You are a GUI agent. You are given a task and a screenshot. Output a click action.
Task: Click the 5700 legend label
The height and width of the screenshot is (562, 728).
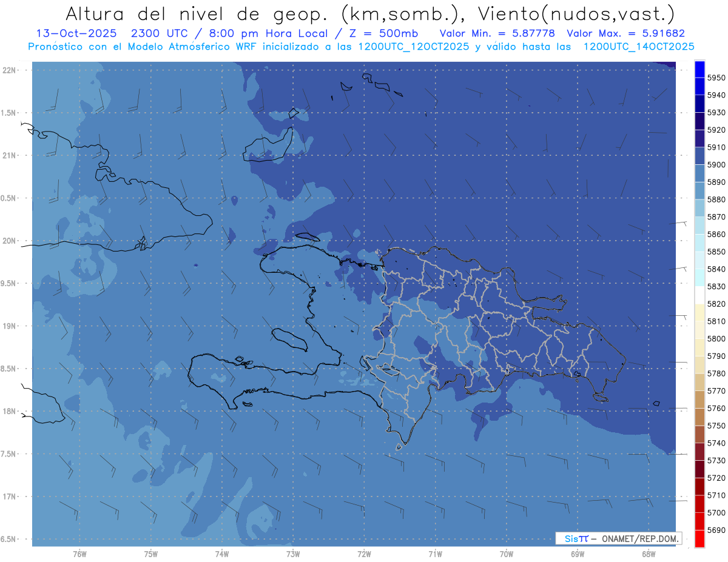pos(716,512)
